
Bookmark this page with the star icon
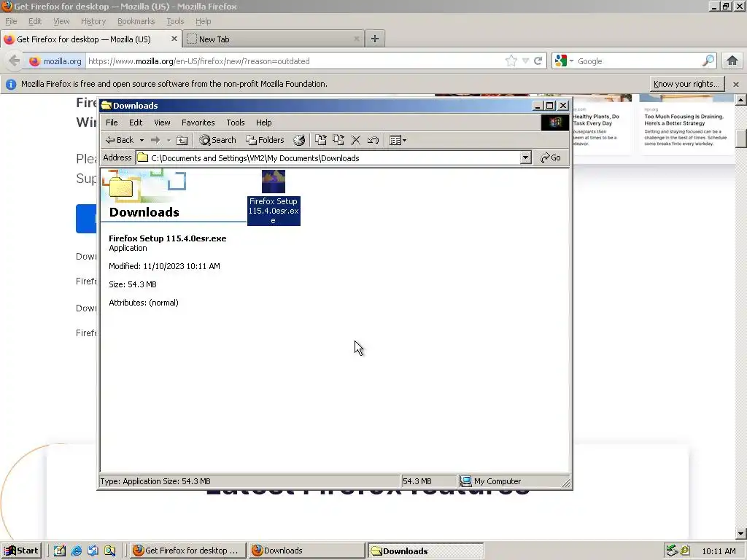point(511,61)
